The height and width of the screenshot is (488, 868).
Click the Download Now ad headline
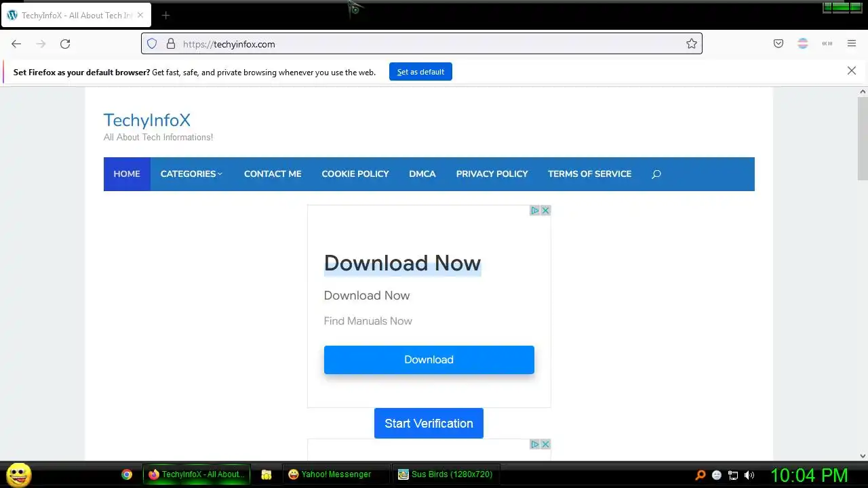pyautogui.click(x=402, y=263)
